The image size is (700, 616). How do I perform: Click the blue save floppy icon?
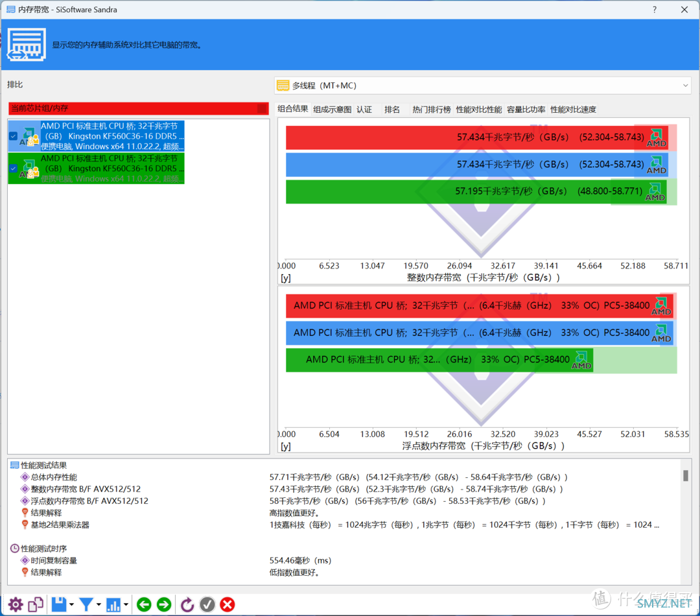59,604
